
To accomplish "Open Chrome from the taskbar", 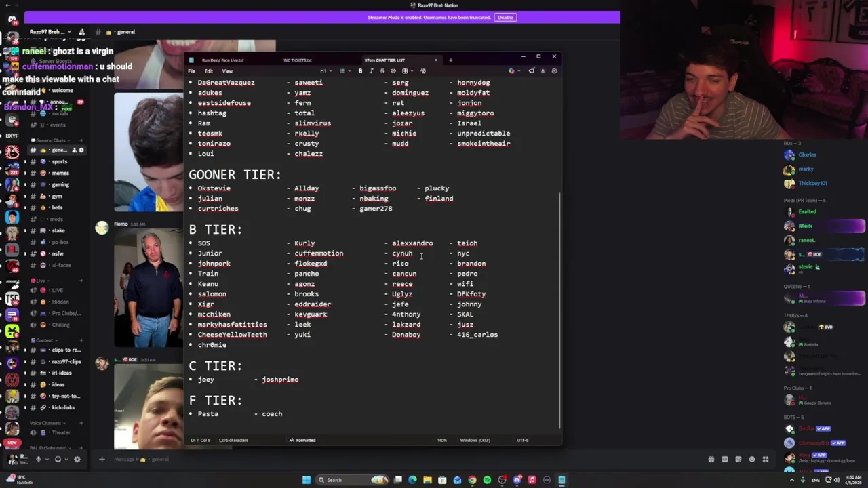I will pos(472,480).
